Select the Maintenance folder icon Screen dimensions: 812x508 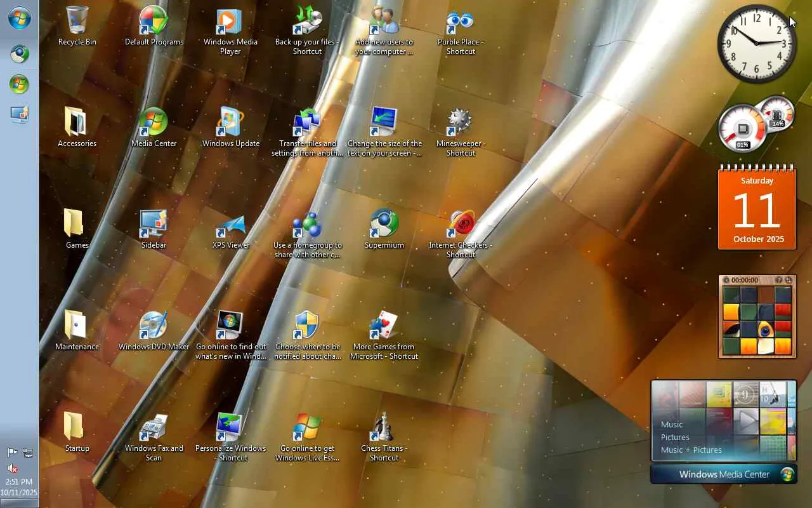(x=77, y=331)
